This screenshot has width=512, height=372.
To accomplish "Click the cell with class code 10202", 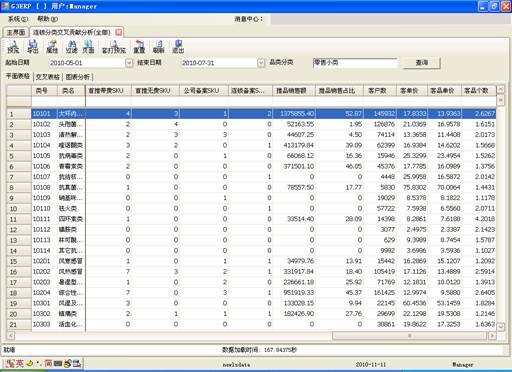I will point(45,272).
